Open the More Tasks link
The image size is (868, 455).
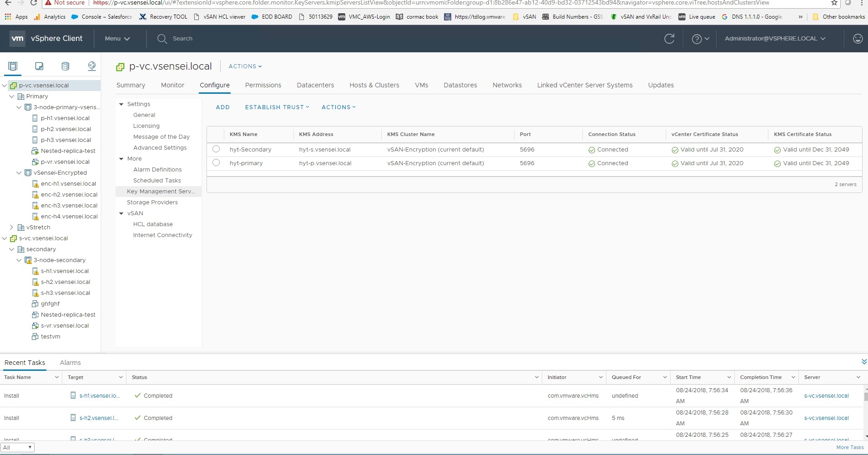coord(849,448)
